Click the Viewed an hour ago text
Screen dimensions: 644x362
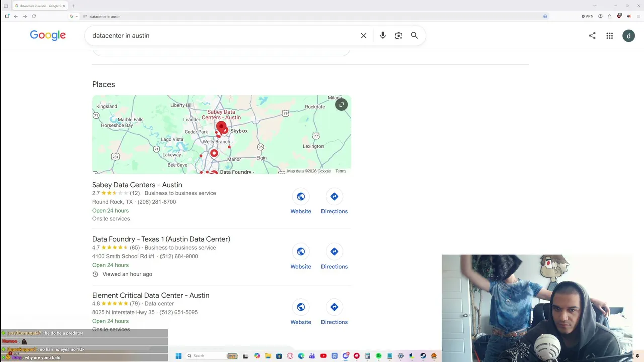(127, 274)
